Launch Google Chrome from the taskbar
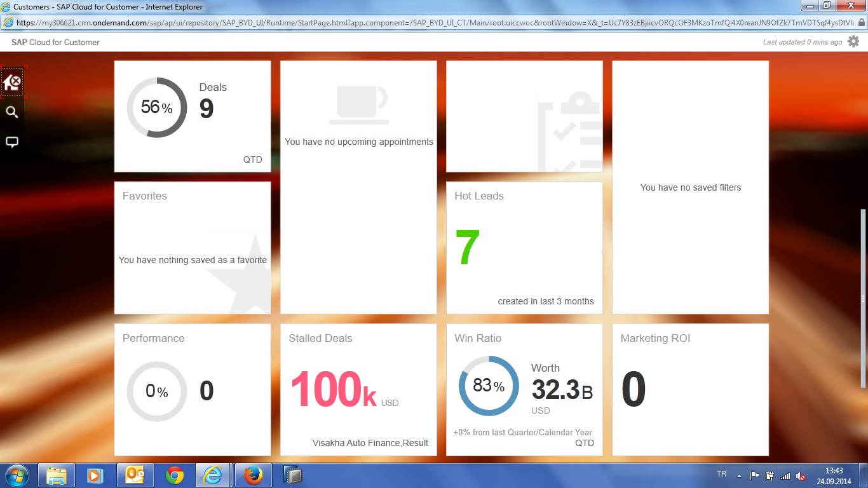Image resolution: width=868 pixels, height=488 pixels. (175, 475)
